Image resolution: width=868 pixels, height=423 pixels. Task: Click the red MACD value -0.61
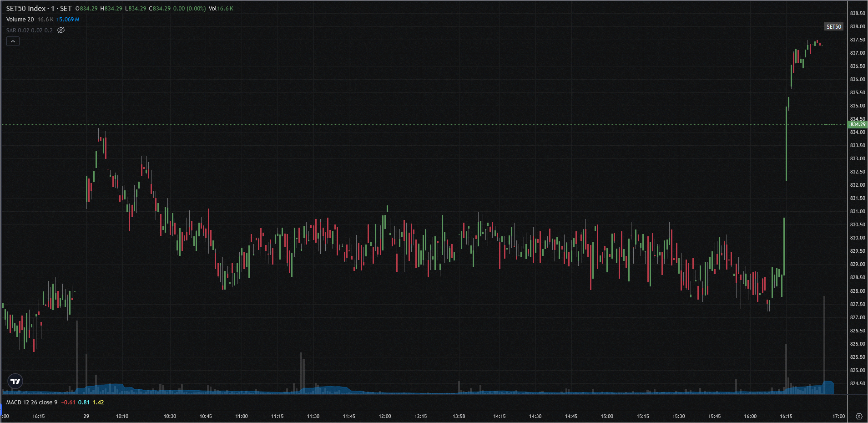click(68, 403)
